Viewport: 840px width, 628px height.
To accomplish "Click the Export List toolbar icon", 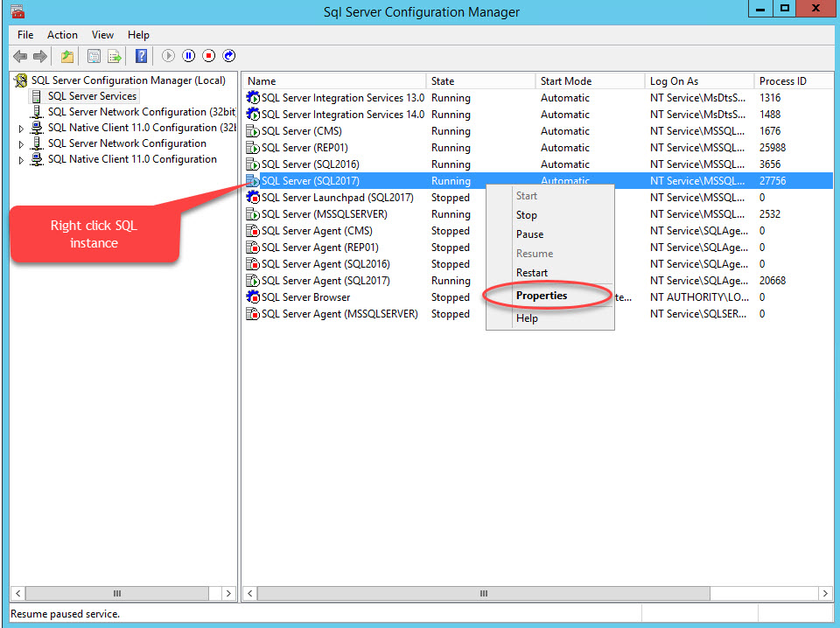I will (115, 56).
